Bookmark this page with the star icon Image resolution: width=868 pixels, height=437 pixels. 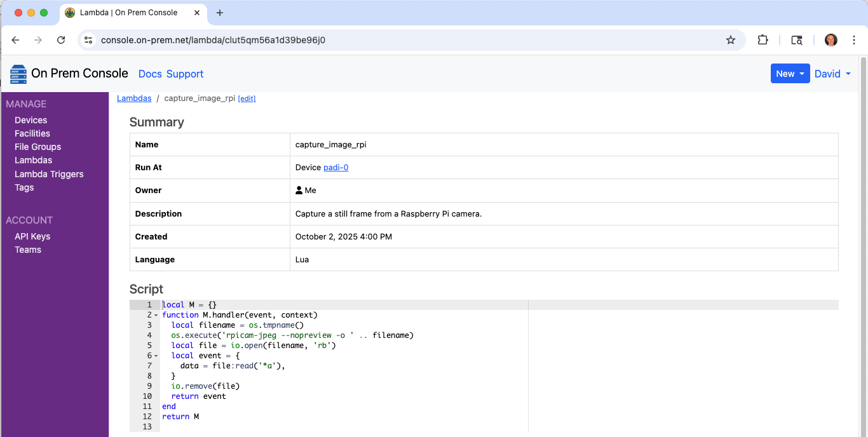point(731,39)
